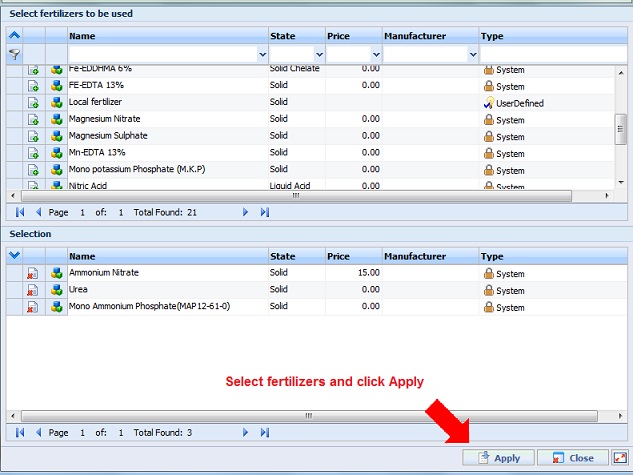633x475 pixels.
Task: Add Mono potassium Phosphate to selection
Action: click(34, 170)
